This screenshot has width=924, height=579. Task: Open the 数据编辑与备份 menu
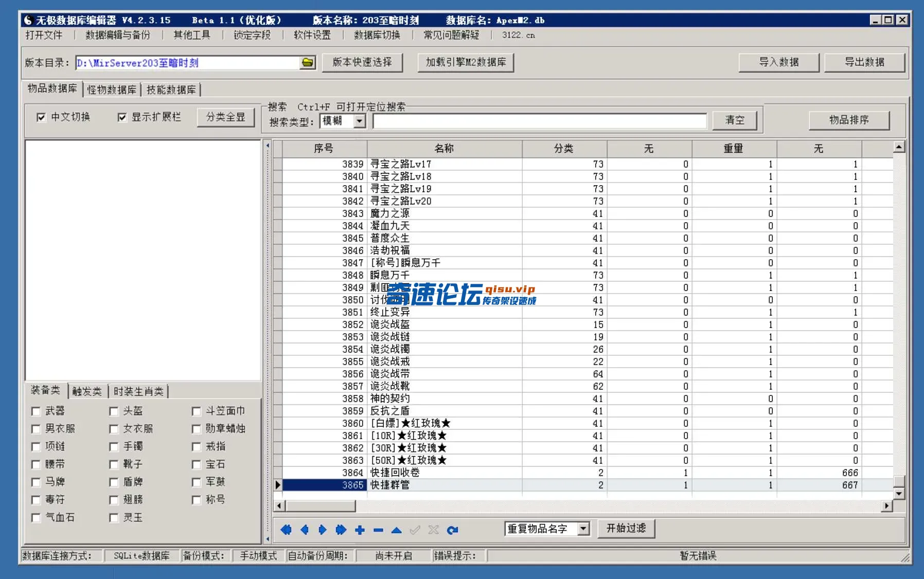pos(118,35)
